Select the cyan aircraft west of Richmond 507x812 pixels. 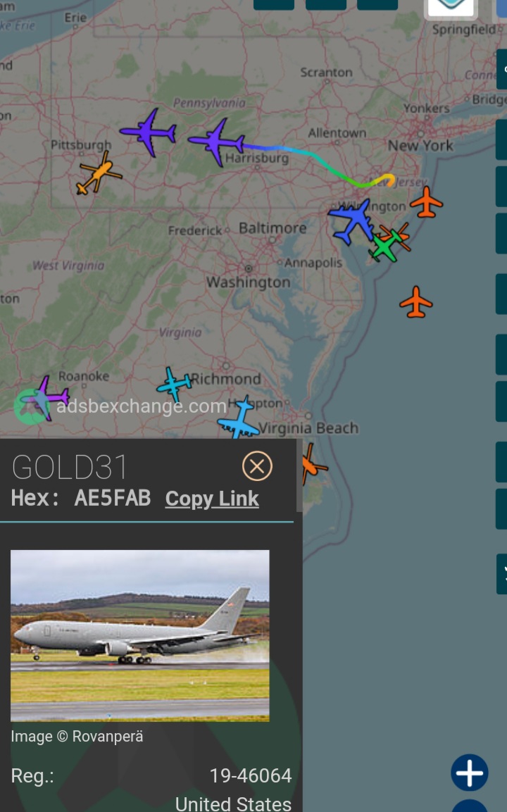click(175, 385)
